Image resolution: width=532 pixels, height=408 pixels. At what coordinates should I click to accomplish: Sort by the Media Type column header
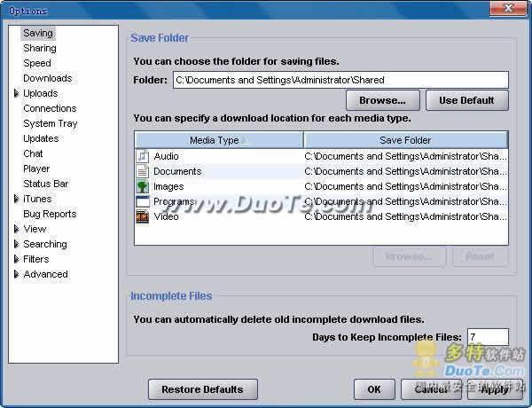click(218, 140)
